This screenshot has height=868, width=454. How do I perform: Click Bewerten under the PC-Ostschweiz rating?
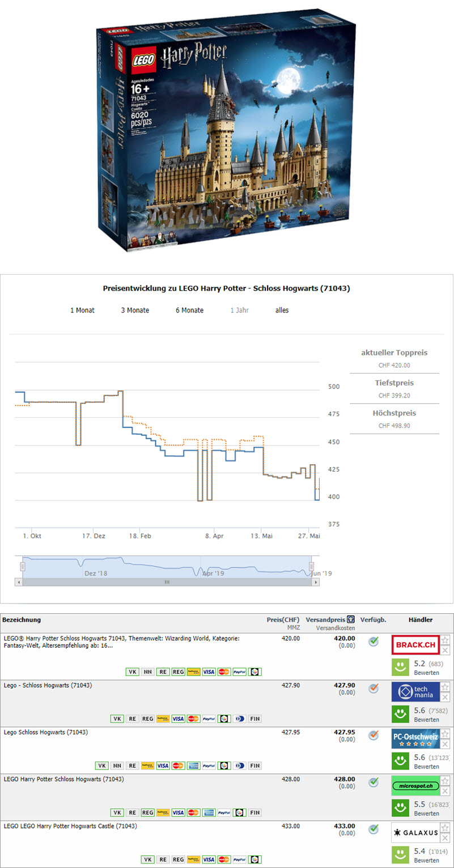coord(426,766)
